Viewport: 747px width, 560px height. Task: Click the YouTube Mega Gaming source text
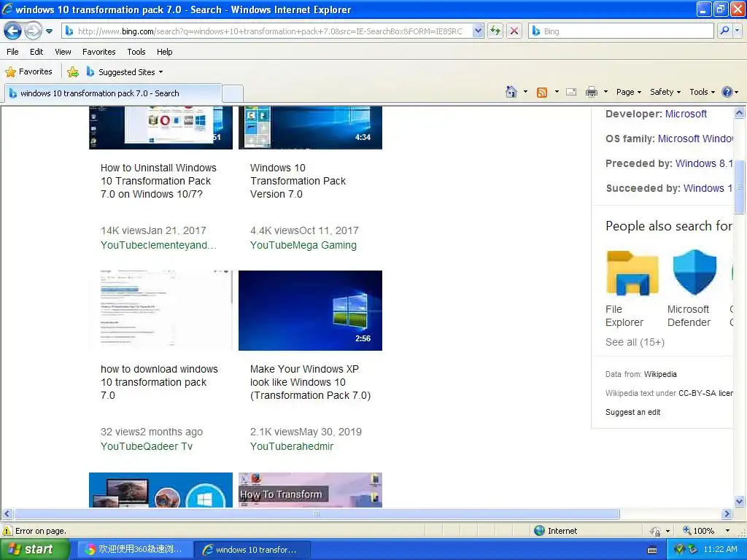[x=303, y=245]
